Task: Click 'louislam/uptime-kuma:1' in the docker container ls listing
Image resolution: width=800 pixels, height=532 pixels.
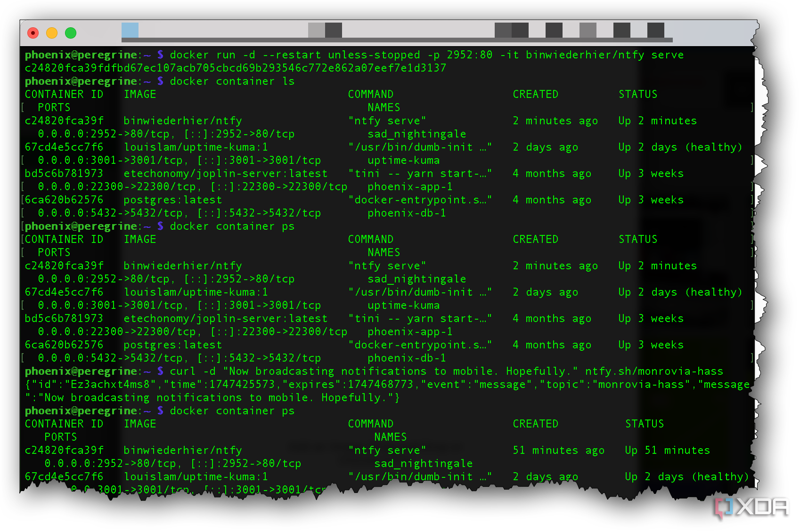Action: pyautogui.click(x=196, y=147)
